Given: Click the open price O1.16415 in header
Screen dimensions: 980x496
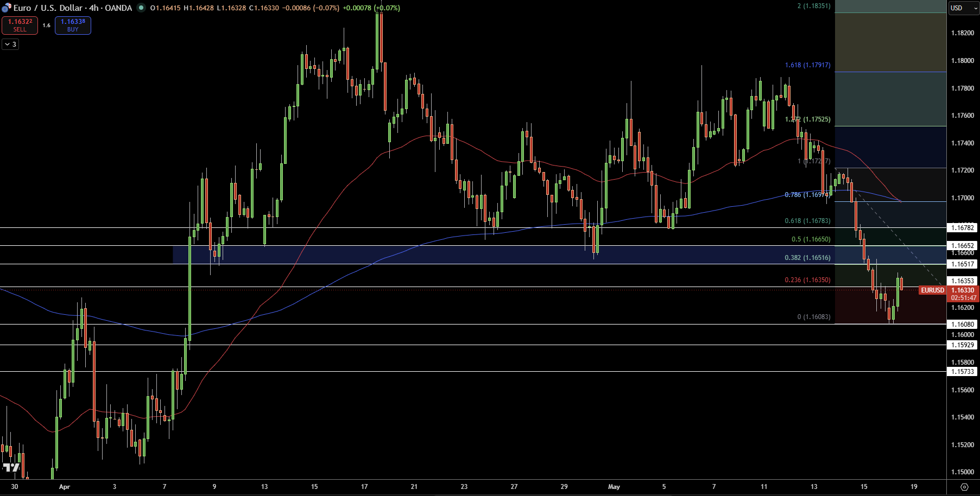Looking at the screenshot, I should [x=165, y=8].
